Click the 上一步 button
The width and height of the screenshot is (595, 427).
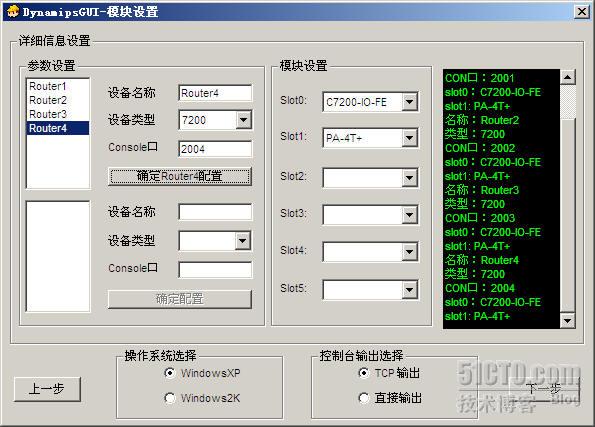click(x=47, y=389)
